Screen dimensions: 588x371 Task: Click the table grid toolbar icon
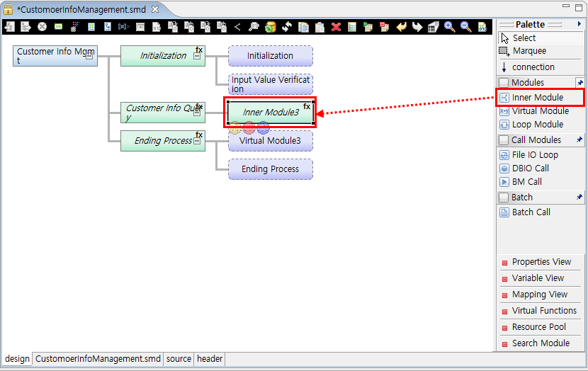pyautogui.click(x=433, y=27)
